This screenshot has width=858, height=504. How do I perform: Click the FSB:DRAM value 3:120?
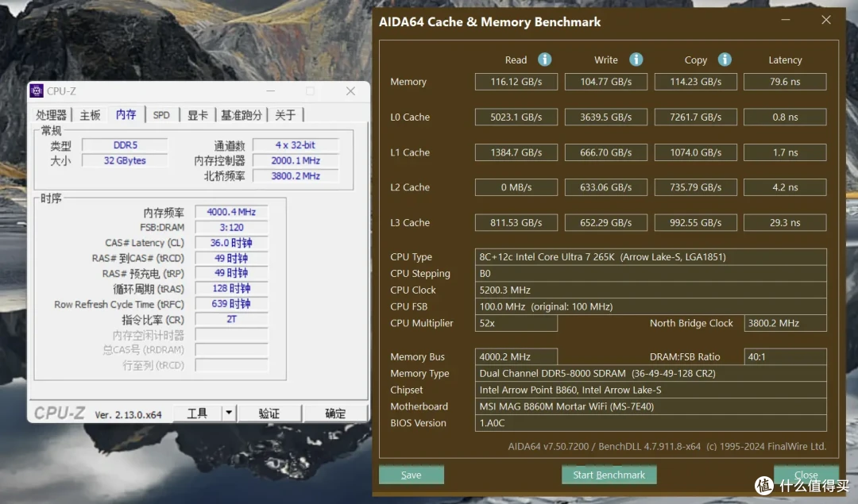[x=231, y=227]
